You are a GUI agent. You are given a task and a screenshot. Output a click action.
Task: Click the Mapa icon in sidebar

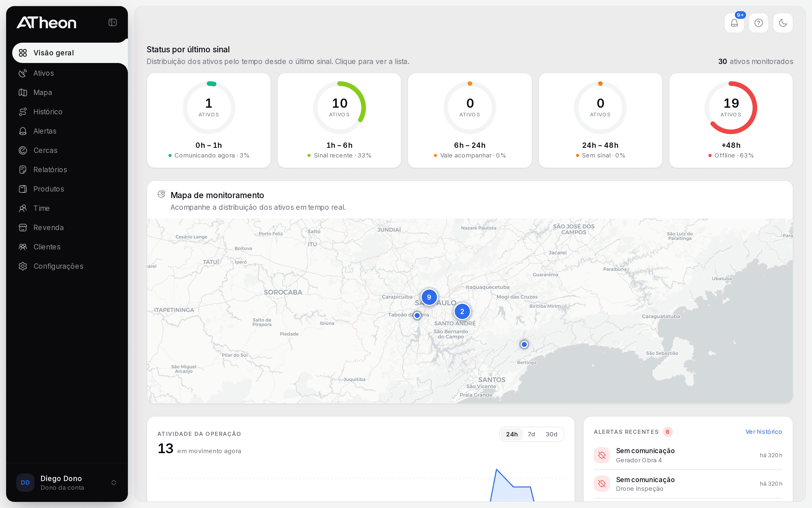click(x=23, y=92)
